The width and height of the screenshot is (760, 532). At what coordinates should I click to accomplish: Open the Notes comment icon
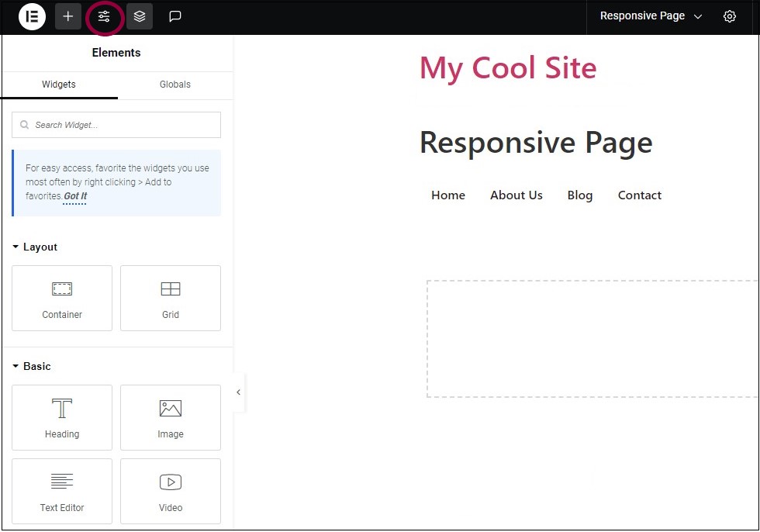[x=175, y=16]
